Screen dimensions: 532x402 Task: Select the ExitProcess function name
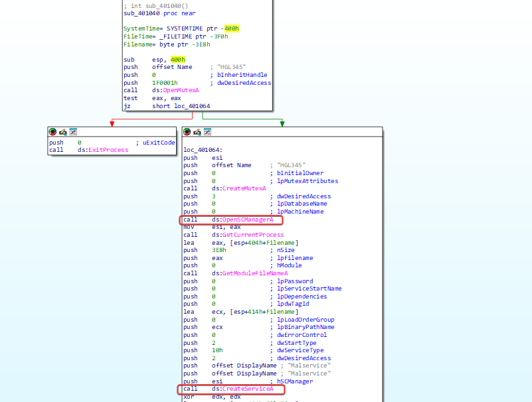(108, 150)
